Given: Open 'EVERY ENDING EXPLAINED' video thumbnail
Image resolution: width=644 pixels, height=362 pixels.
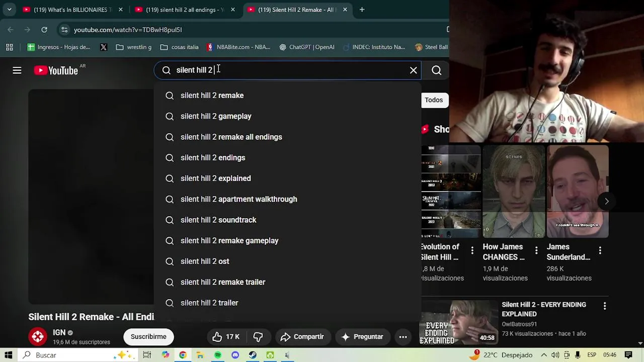Looking at the screenshot, I should tap(459, 322).
